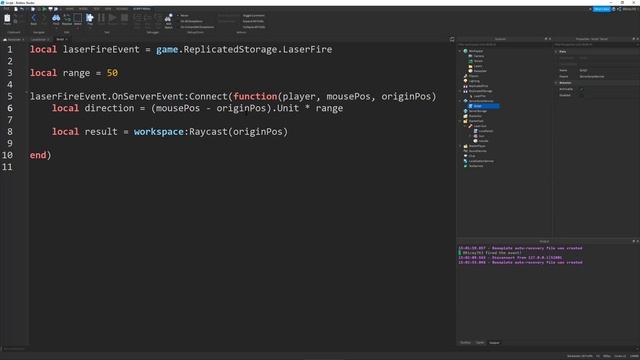The image size is (640, 360).
Task: Click the Replace toolbar icon
Action: click(x=67, y=18)
